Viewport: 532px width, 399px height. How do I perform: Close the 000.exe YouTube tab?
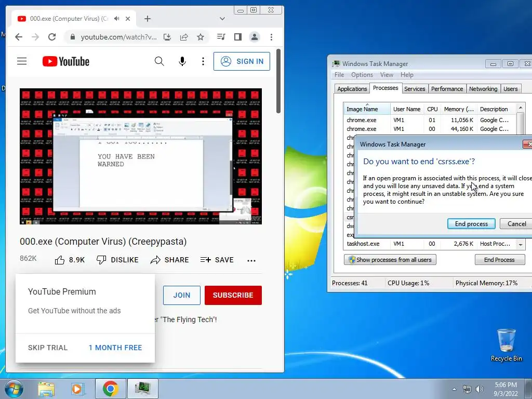pyautogui.click(x=128, y=19)
